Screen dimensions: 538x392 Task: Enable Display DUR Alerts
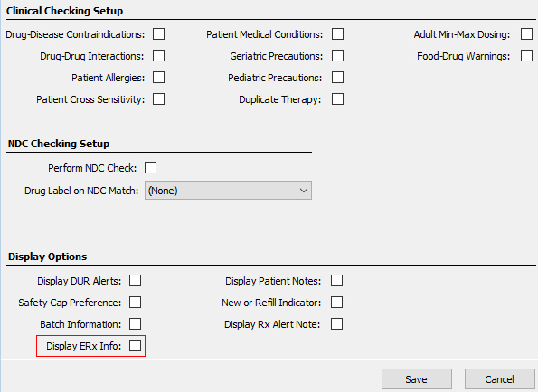point(136,281)
